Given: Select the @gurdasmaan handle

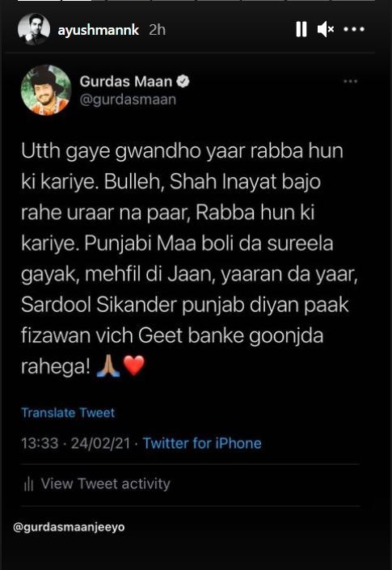Looking at the screenshot, I should point(128,99).
